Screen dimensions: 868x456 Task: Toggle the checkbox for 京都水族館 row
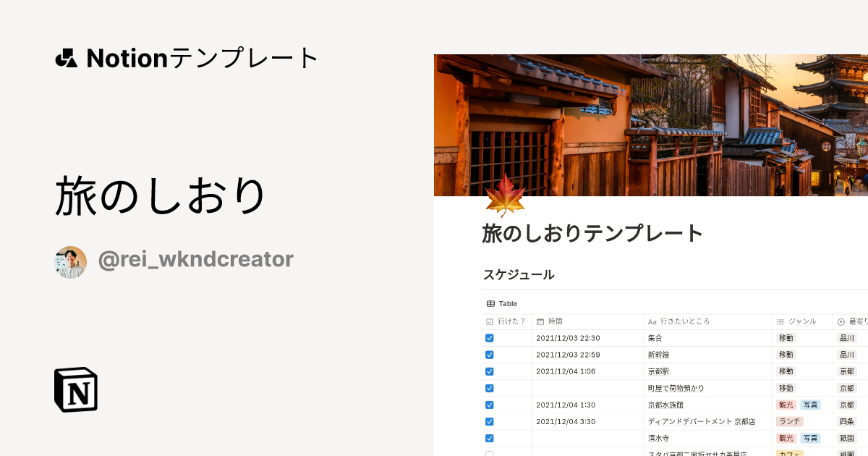(490, 405)
